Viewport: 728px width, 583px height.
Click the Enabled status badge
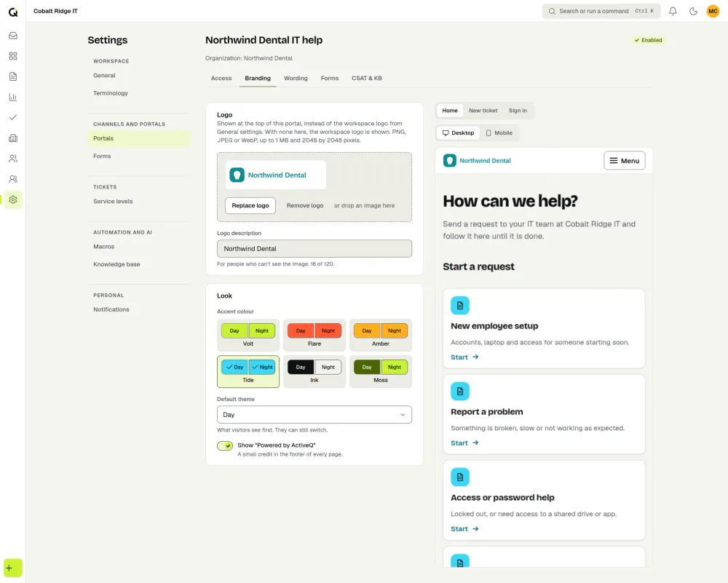648,40
